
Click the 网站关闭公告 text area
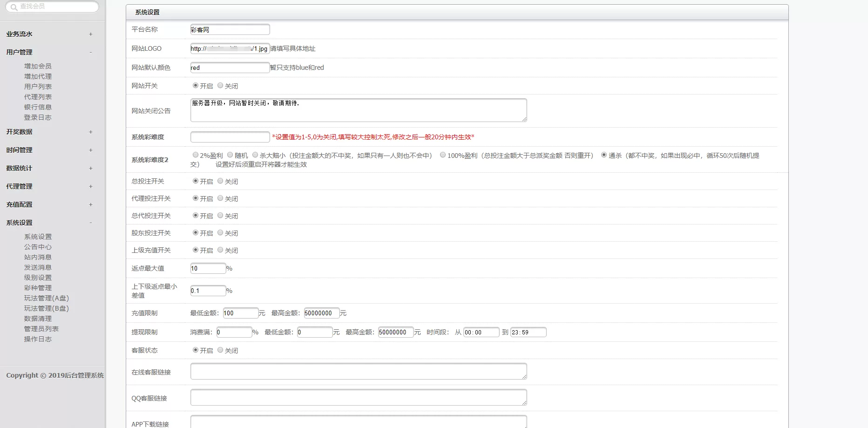click(x=359, y=110)
